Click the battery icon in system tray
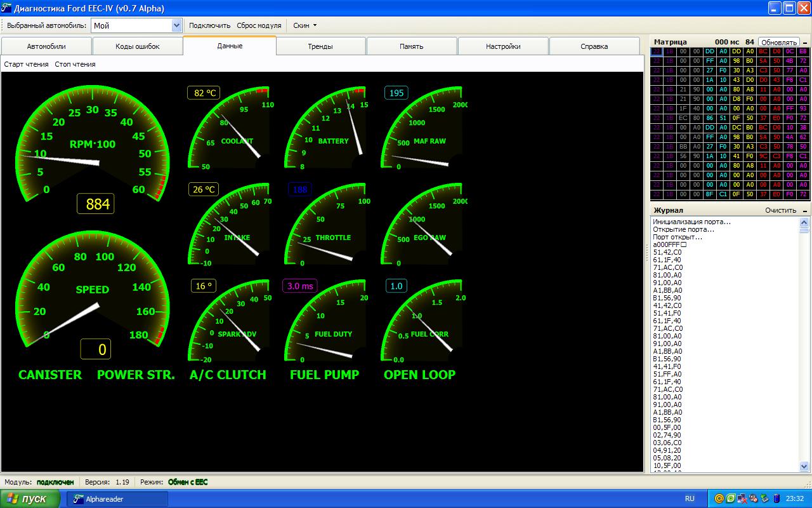This screenshot has height=508, width=812. point(778,498)
